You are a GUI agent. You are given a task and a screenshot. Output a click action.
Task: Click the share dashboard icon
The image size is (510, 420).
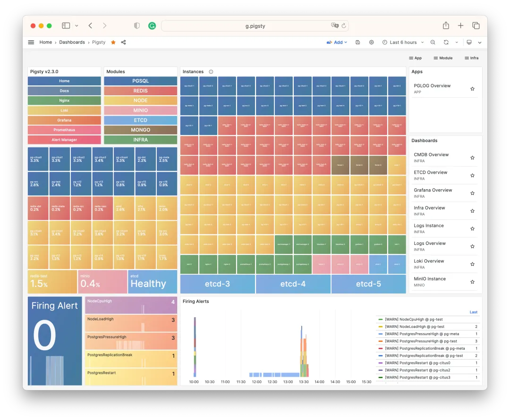[x=124, y=42]
